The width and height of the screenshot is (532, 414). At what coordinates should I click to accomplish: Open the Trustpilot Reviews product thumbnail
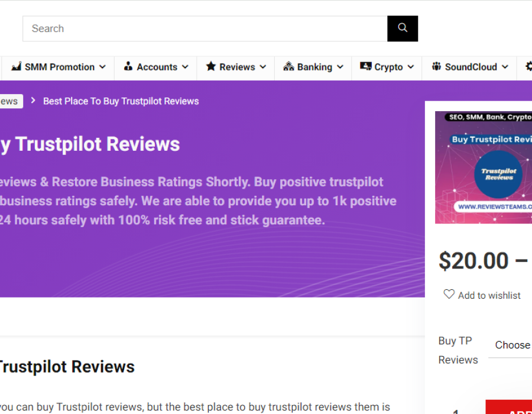(x=484, y=167)
